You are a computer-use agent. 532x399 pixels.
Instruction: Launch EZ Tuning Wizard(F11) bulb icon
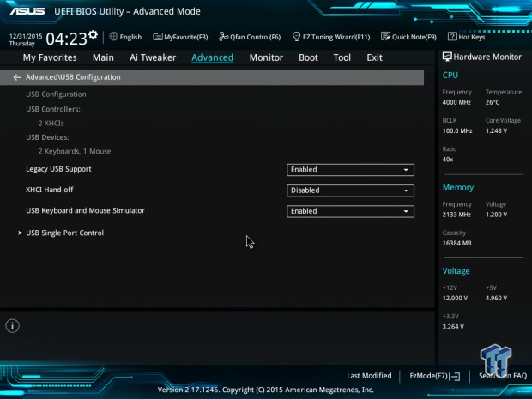pos(296,36)
